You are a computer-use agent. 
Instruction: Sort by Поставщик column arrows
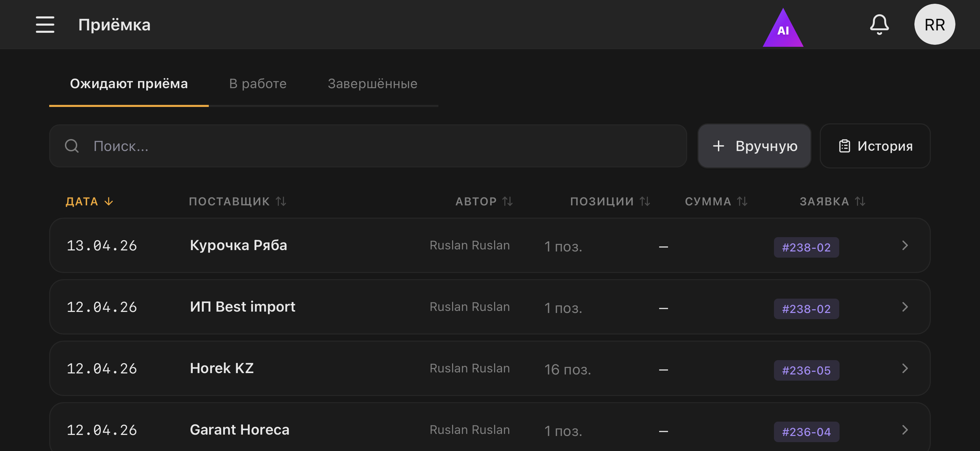tap(281, 201)
